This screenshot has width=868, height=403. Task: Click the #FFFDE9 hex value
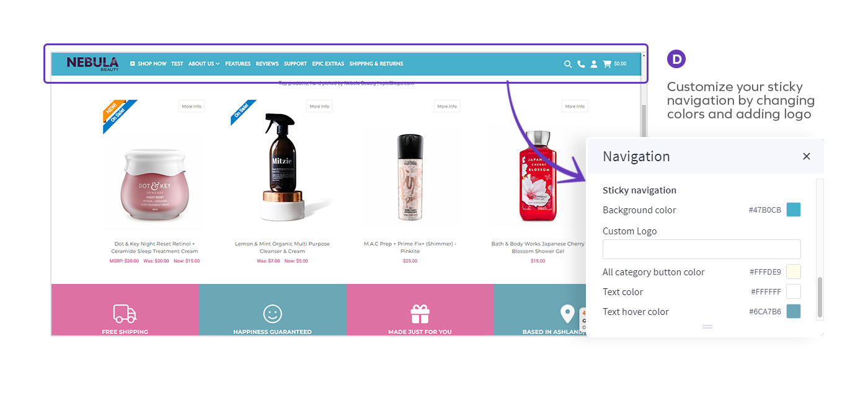(x=765, y=272)
